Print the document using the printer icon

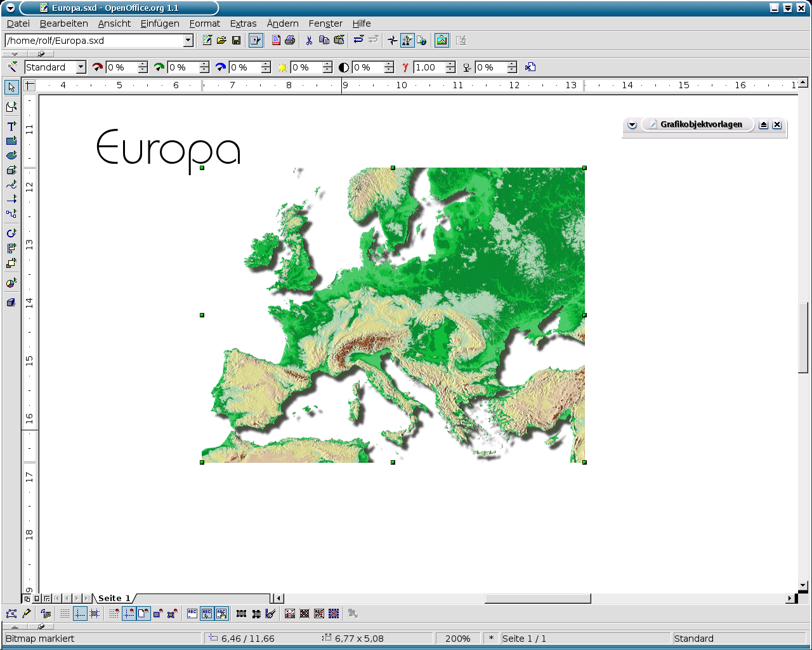tap(290, 41)
